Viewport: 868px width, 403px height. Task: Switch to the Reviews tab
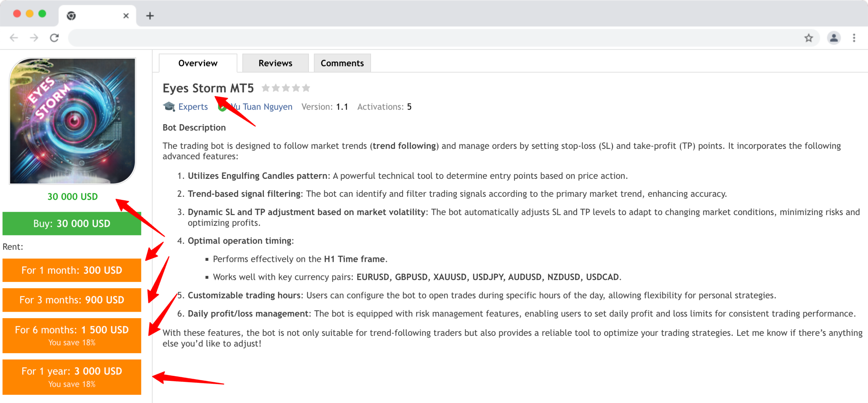275,63
